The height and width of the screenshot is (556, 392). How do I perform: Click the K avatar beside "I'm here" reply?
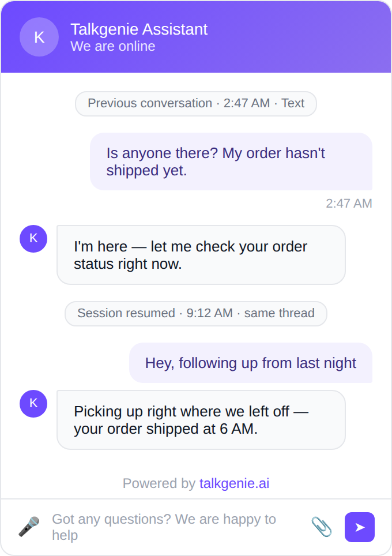pos(33,239)
